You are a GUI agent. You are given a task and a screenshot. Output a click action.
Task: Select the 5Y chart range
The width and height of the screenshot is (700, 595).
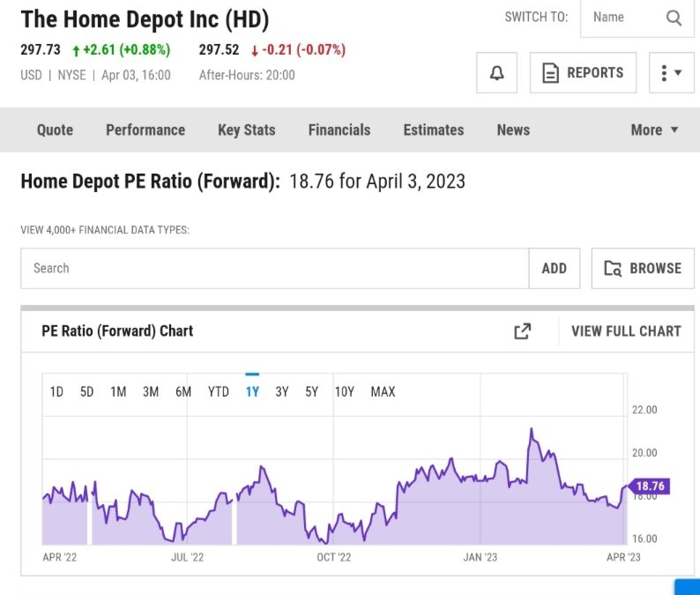[x=311, y=392]
